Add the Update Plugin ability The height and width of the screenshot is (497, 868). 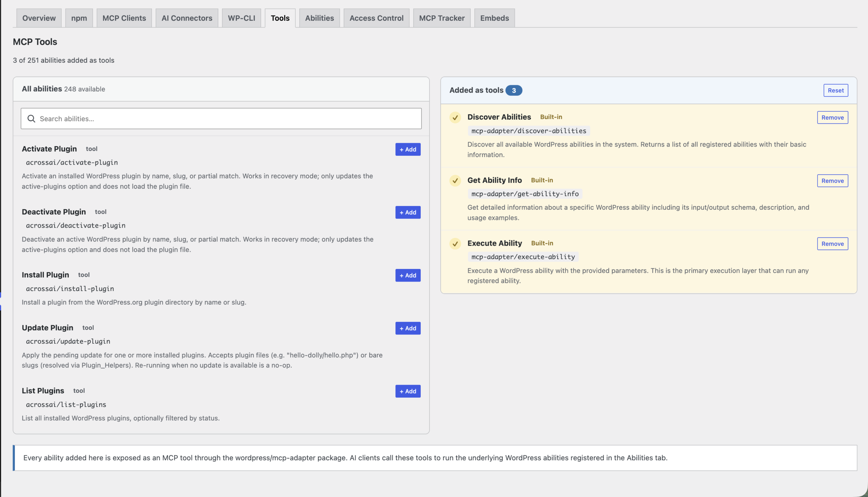point(408,328)
